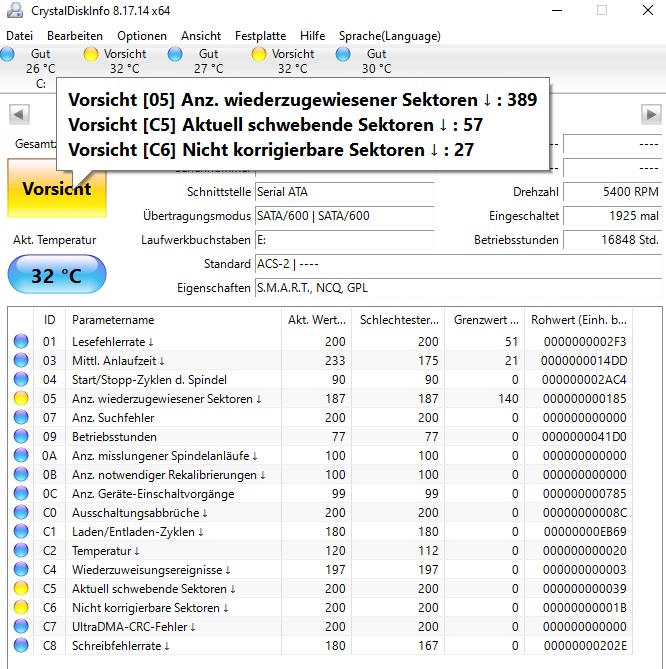Click status icon of Geräte-Einschaltvorgänge row
666x669 pixels.
(21, 493)
